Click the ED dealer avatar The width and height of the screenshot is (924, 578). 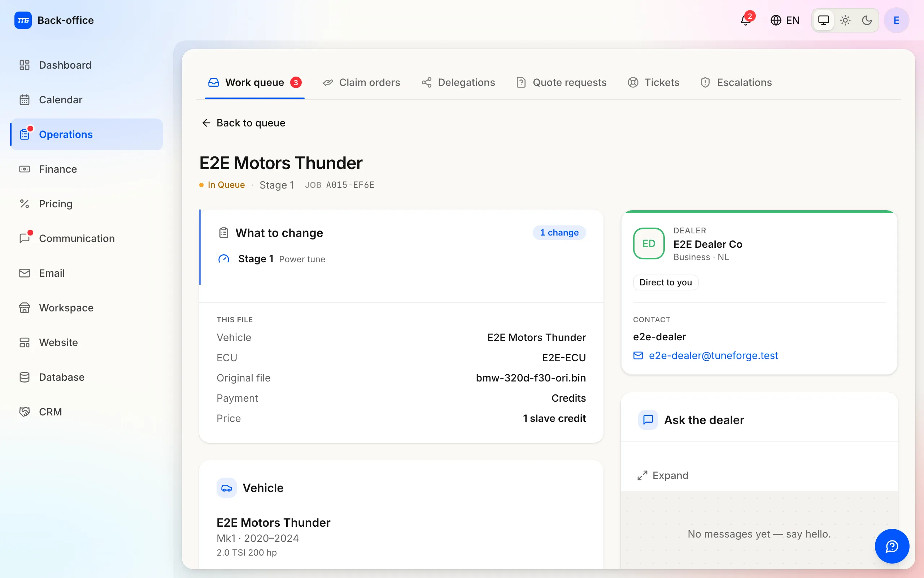coord(649,243)
